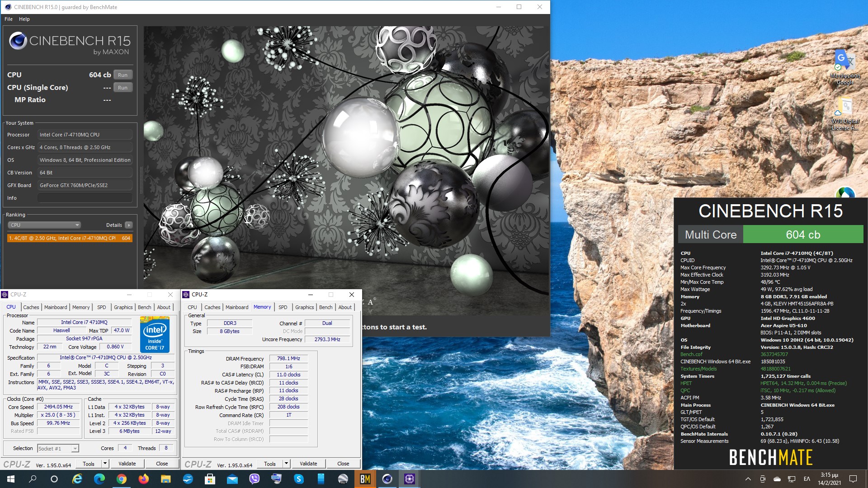Viewport: 868px width, 488px height.
Task: Open the Ranking CPU dropdown
Action: [44, 225]
